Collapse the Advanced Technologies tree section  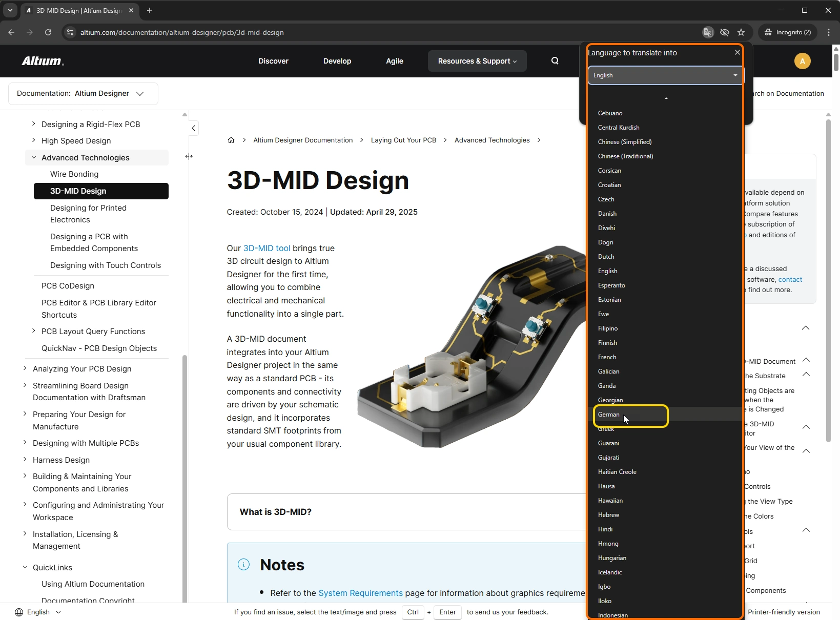[34, 157]
